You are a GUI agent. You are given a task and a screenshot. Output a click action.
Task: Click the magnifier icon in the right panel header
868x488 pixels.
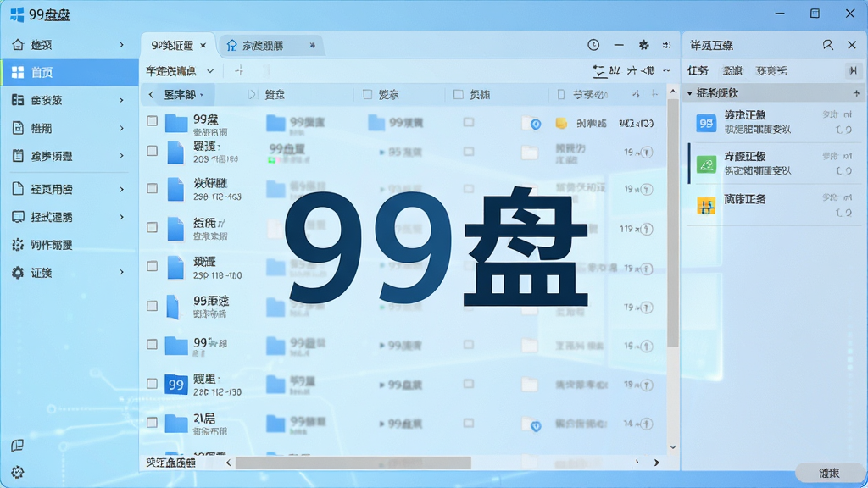827,45
